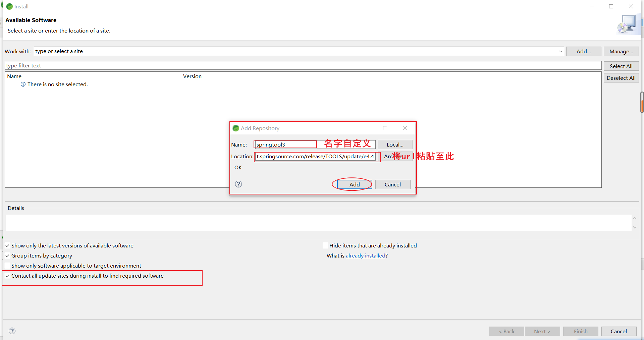Open the "already installed" link
This screenshot has height=340, width=644.
click(x=365, y=256)
